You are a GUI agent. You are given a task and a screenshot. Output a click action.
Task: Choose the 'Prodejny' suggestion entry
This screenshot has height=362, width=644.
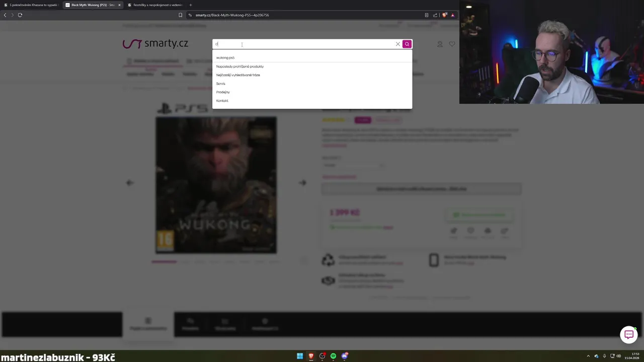point(223,92)
